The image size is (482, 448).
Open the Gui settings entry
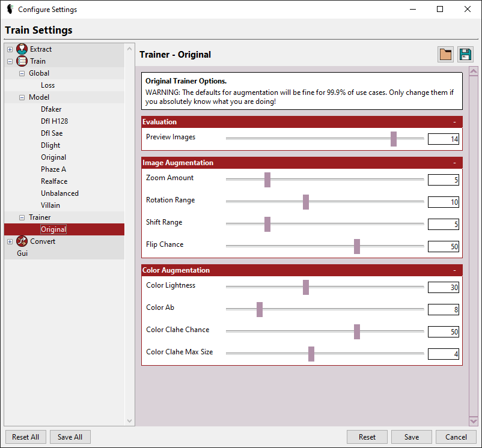coord(22,253)
